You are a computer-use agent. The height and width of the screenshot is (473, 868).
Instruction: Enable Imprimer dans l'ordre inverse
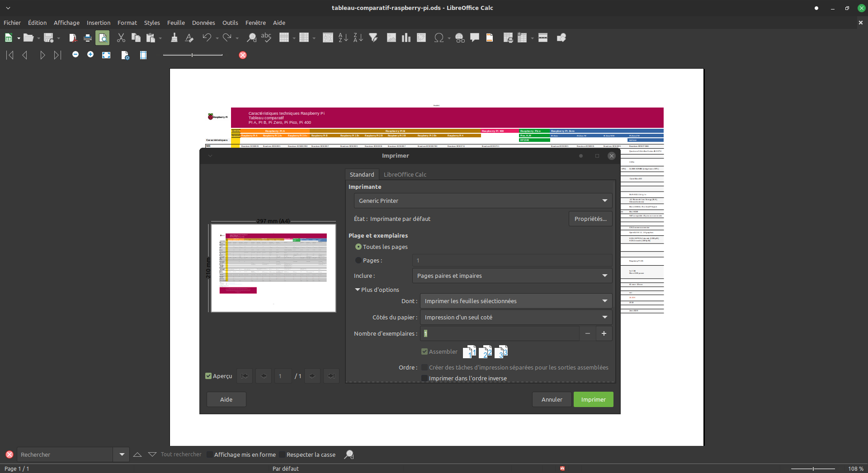tap(425, 378)
